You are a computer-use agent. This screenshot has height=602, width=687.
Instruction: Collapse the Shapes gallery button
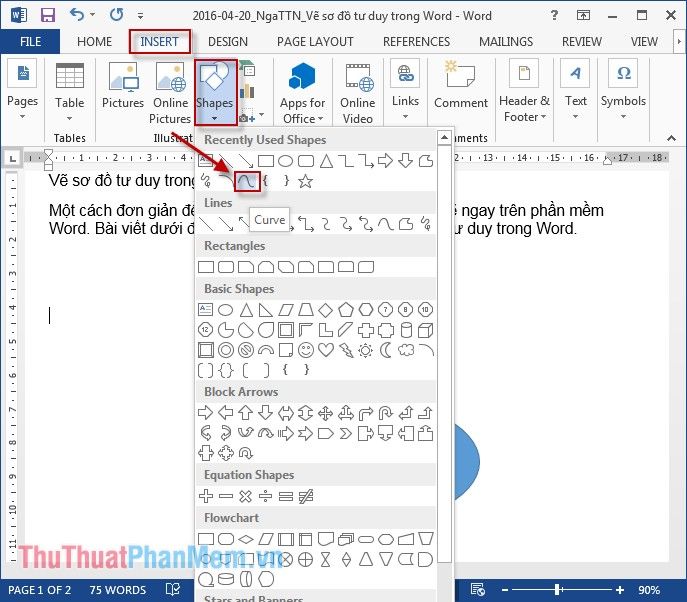pos(215,92)
